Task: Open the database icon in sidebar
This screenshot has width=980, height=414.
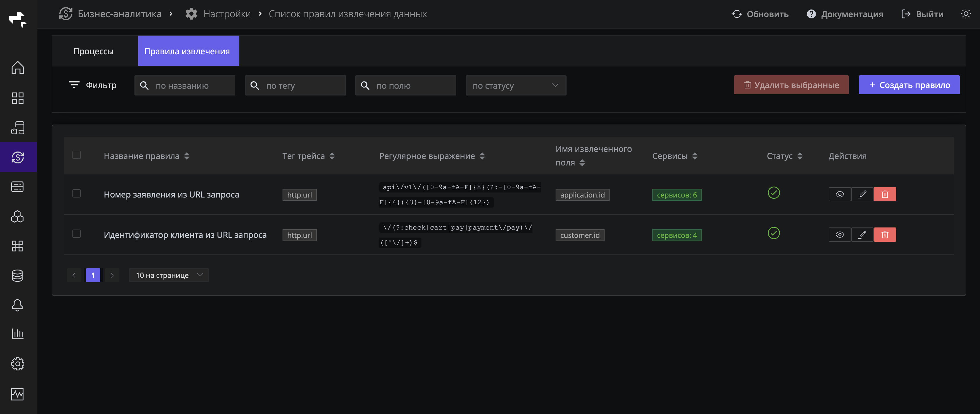Action: pos(18,276)
